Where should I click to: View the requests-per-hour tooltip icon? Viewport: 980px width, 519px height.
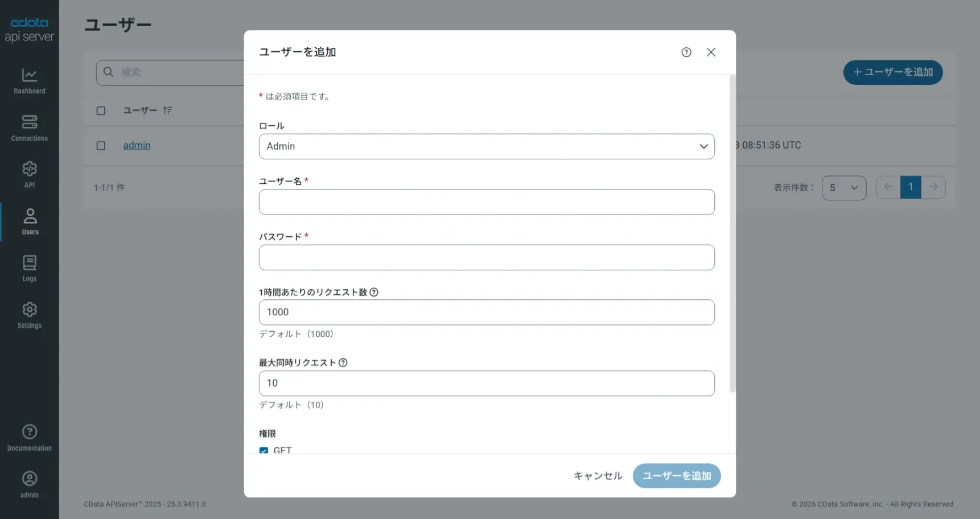tap(374, 292)
